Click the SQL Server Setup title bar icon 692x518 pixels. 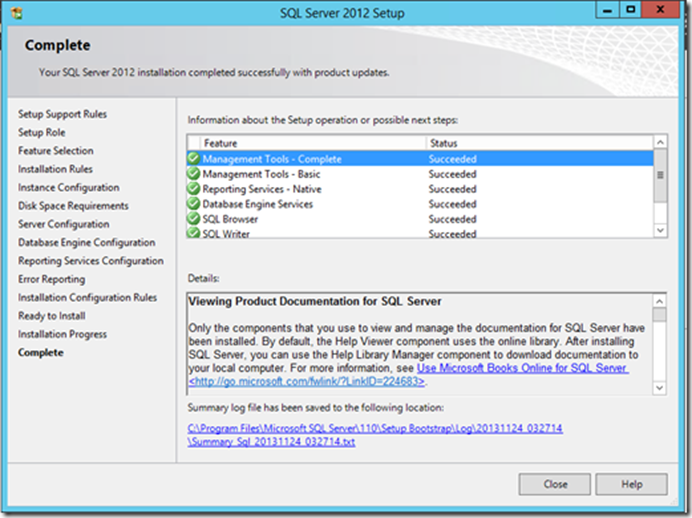tap(17, 13)
